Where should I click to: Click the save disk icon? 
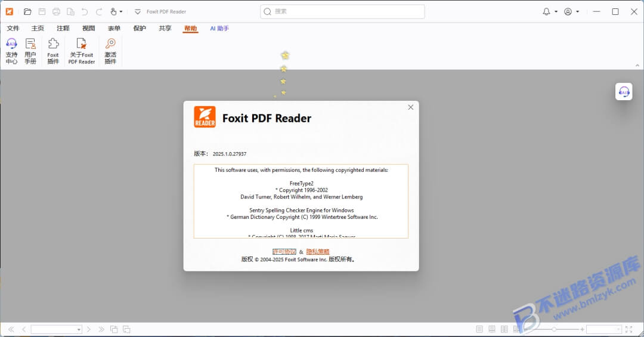[42, 11]
